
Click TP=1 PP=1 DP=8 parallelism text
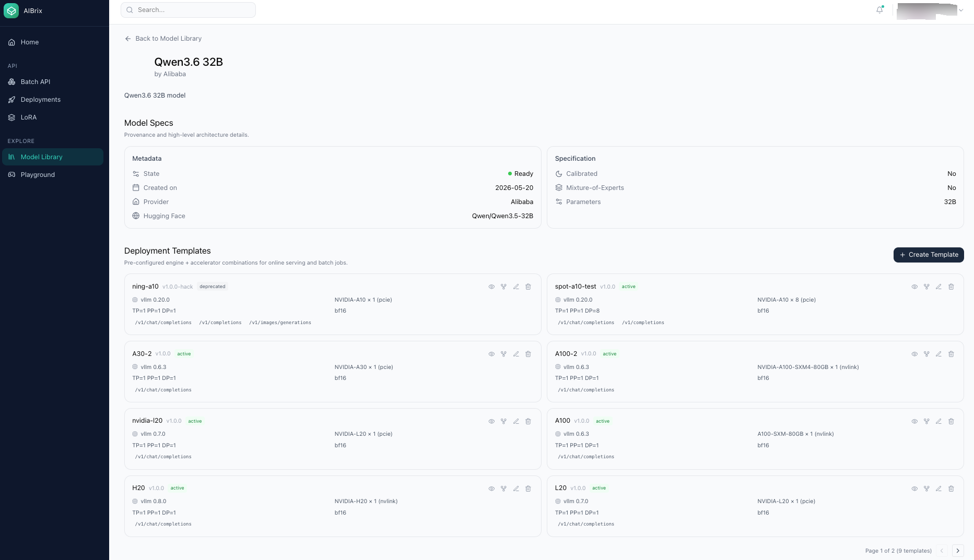tap(577, 311)
